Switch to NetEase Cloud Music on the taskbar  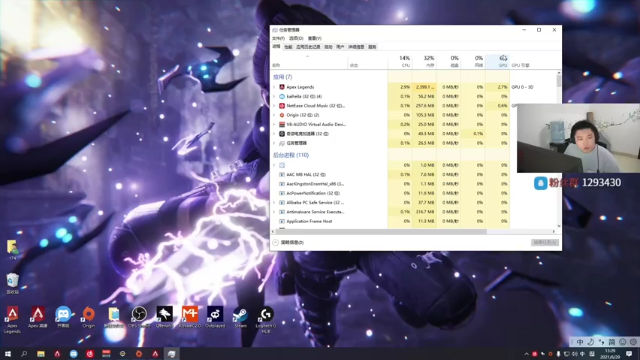[90, 353]
